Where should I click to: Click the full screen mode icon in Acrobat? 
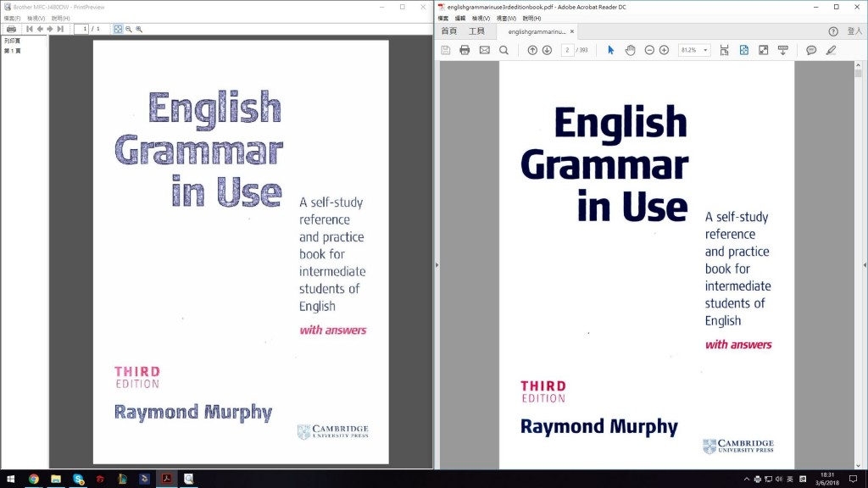pyautogui.click(x=764, y=50)
